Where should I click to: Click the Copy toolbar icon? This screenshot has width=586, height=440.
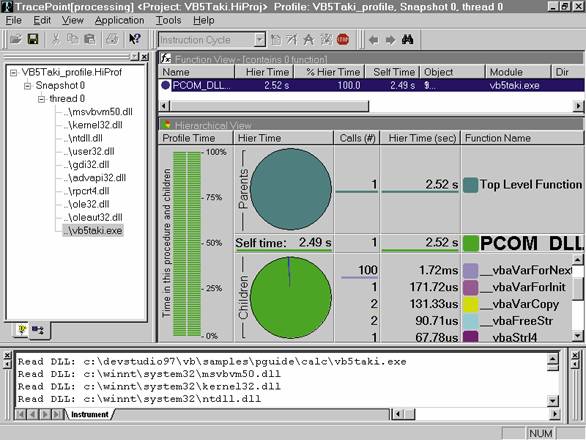tap(72, 39)
